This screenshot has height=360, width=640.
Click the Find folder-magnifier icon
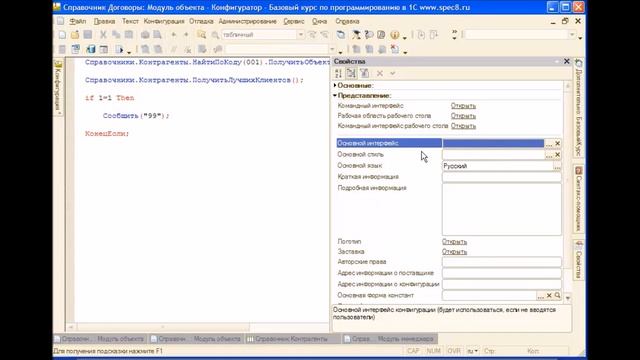201,35
